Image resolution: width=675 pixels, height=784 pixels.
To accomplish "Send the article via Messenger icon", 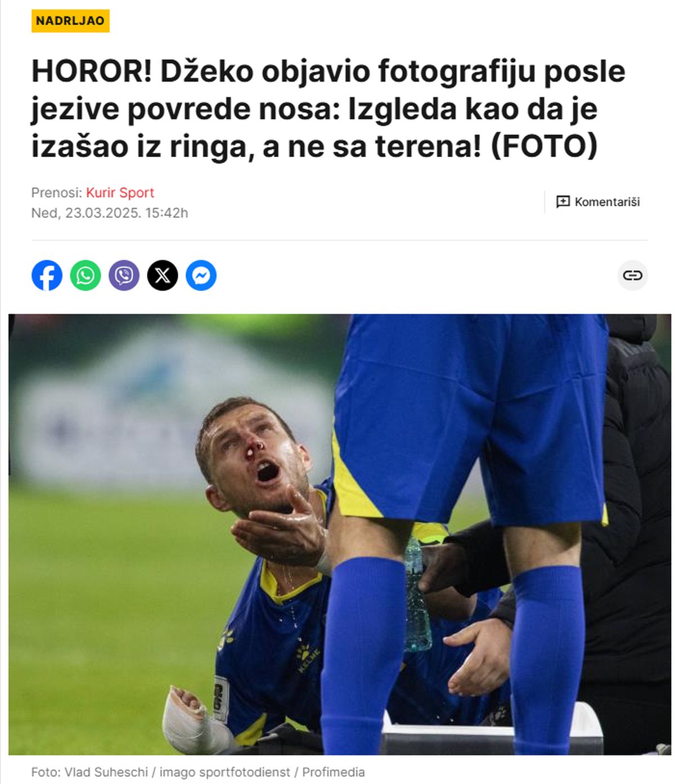I will [201, 275].
